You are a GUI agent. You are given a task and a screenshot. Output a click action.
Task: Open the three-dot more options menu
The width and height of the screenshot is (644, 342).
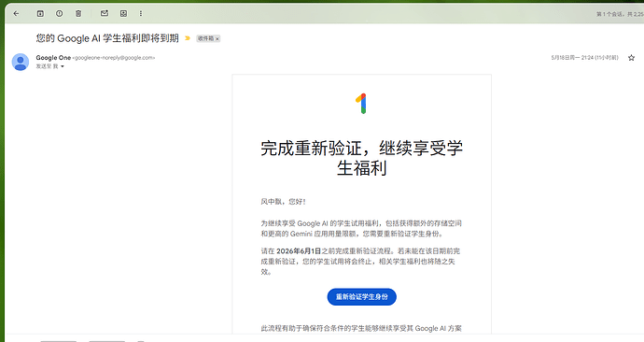[x=141, y=14]
